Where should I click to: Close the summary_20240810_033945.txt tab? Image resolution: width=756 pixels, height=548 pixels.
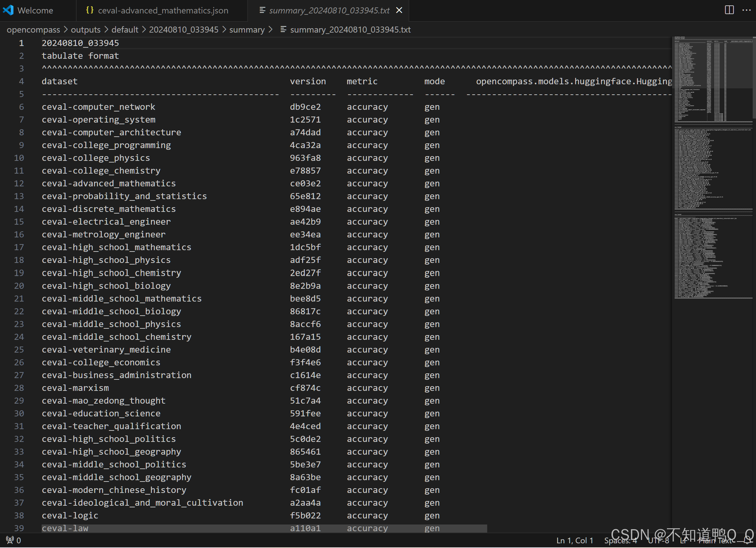pos(399,10)
